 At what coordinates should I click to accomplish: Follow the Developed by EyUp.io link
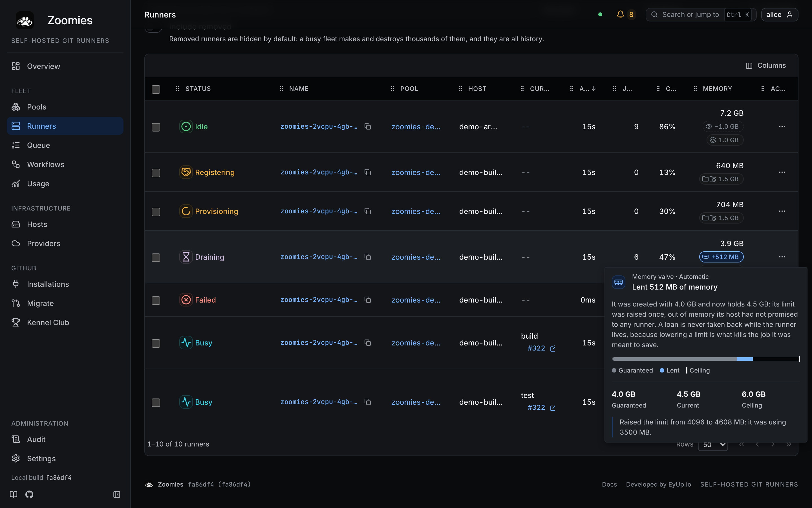[658, 484]
